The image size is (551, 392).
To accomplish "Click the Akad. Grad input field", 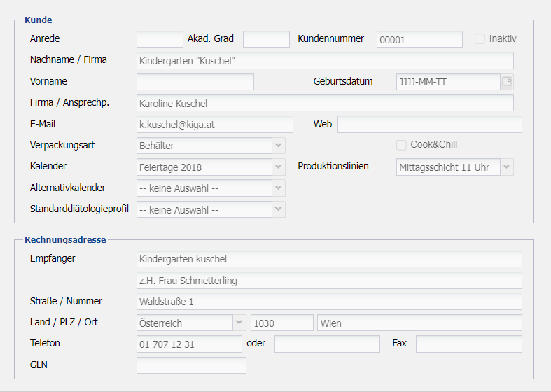I will click(x=266, y=39).
